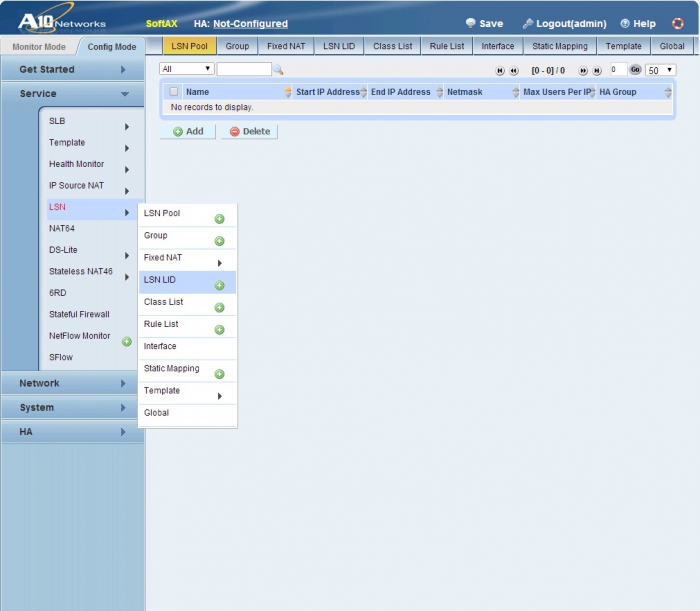Click green plus next to Group
The height and width of the screenshot is (611, 700).
coord(219,241)
